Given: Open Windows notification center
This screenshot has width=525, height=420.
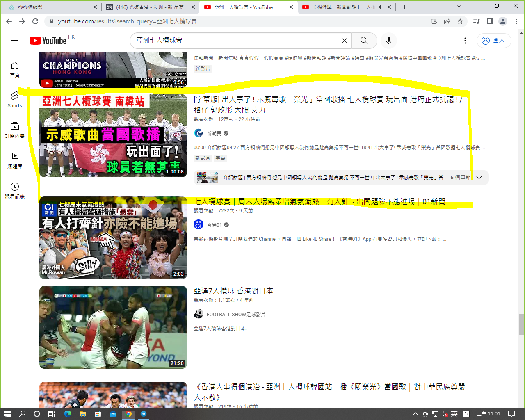Looking at the screenshot, I should (x=511, y=414).
